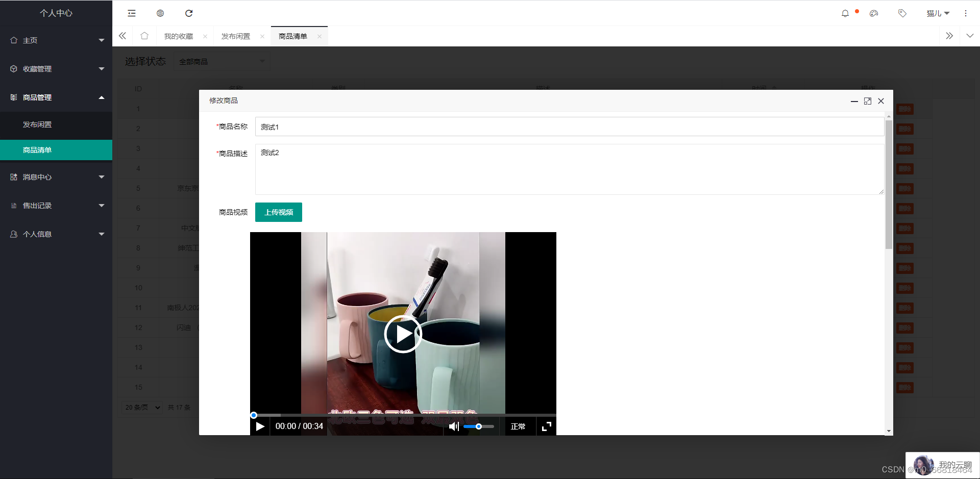Close the 发布闲置 tab

(x=262, y=36)
